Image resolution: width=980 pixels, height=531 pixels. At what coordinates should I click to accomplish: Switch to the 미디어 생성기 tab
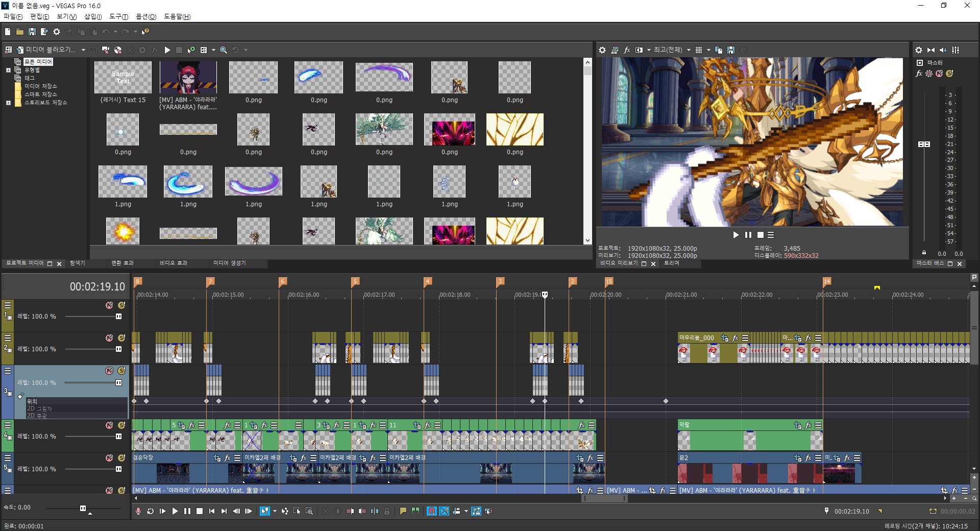pos(230,263)
